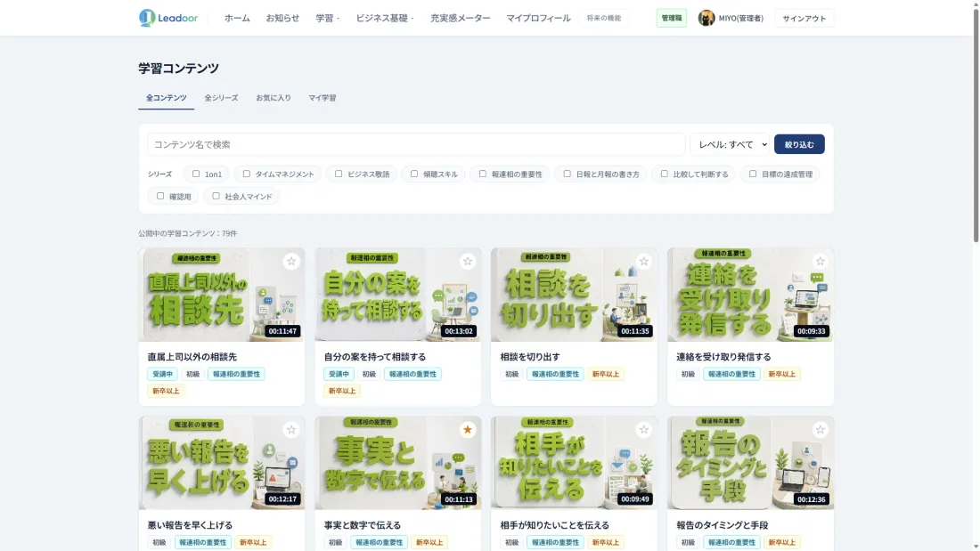Open thumbnail of 直属上司以外の相談先

tap(222, 295)
